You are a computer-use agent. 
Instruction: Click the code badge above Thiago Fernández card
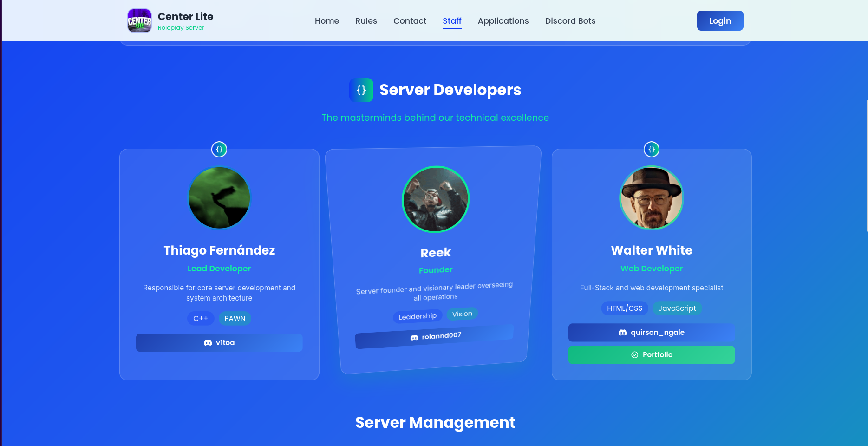[x=219, y=150]
